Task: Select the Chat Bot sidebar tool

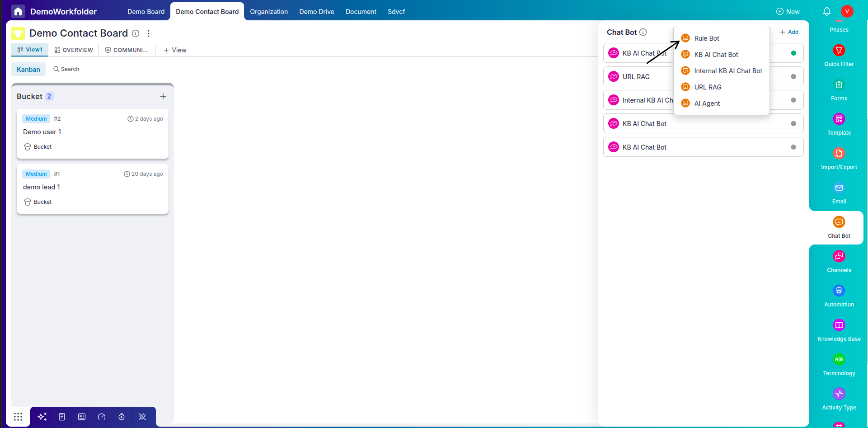Action: pyautogui.click(x=839, y=227)
